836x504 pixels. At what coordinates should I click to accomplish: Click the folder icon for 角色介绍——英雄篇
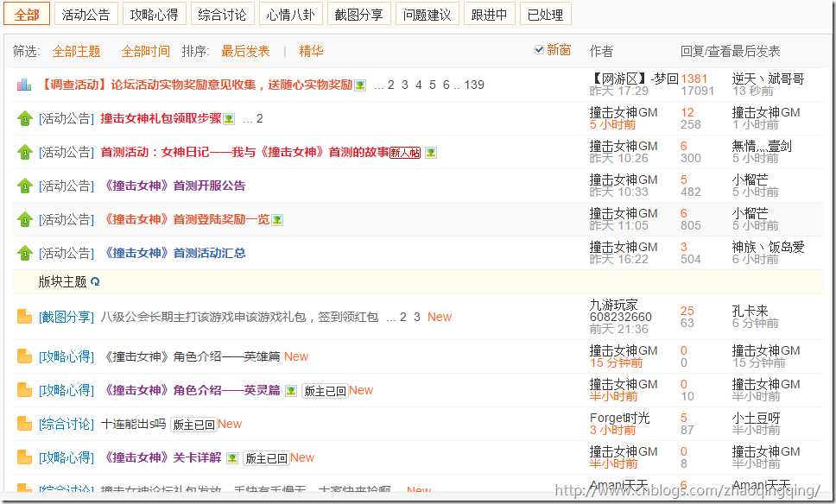(24, 356)
